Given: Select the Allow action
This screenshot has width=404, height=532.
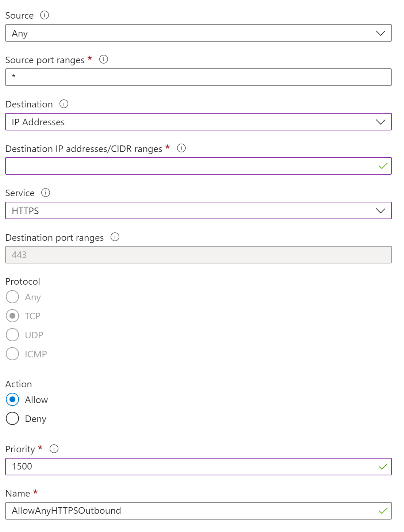Looking at the screenshot, I should pos(12,399).
